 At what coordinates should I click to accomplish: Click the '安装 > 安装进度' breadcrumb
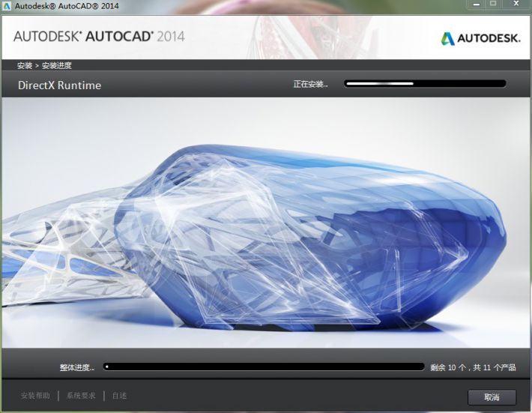point(44,65)
